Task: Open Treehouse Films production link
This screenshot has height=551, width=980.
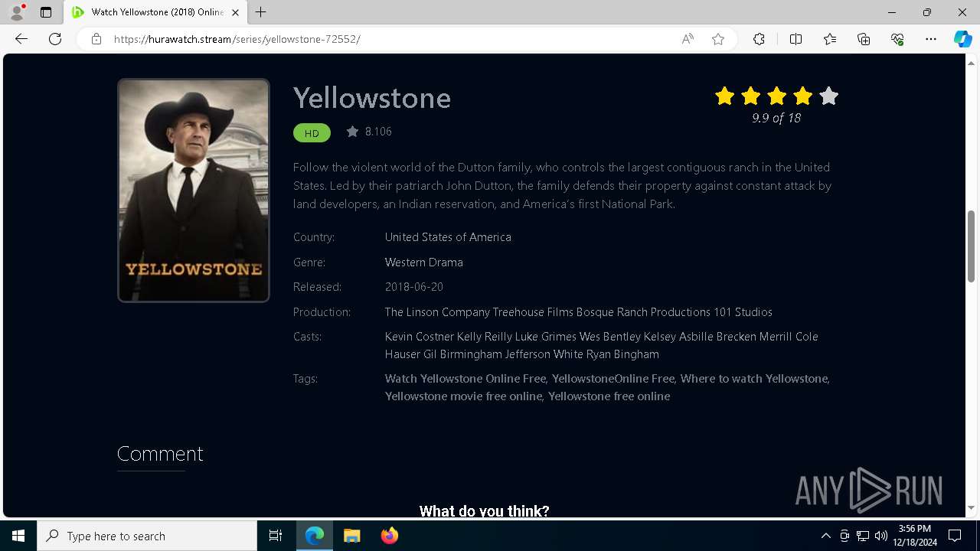Action: (x=533, y=312)
